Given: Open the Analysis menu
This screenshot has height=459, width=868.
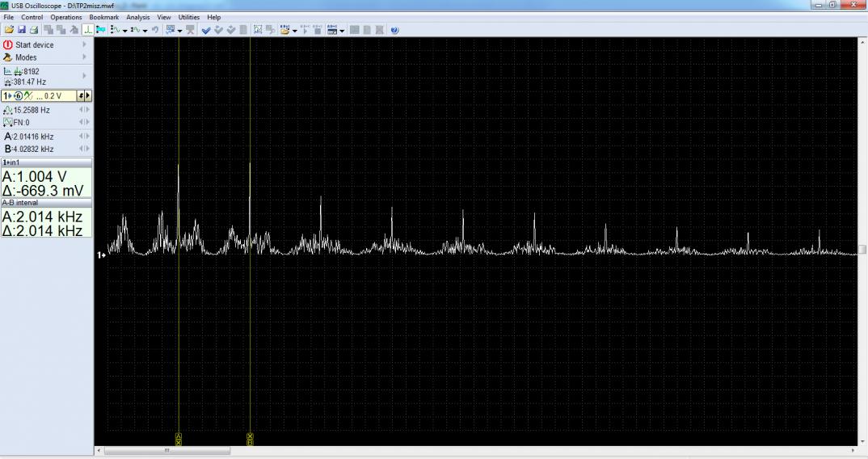Looking at the screenshot, I should pos(137,17).
